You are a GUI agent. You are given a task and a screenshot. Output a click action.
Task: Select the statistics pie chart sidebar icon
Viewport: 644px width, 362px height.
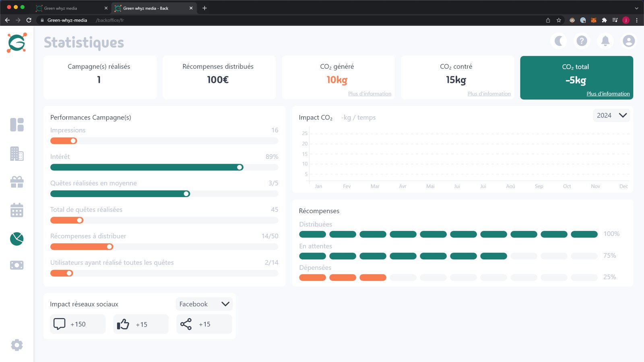coord(17,239)
